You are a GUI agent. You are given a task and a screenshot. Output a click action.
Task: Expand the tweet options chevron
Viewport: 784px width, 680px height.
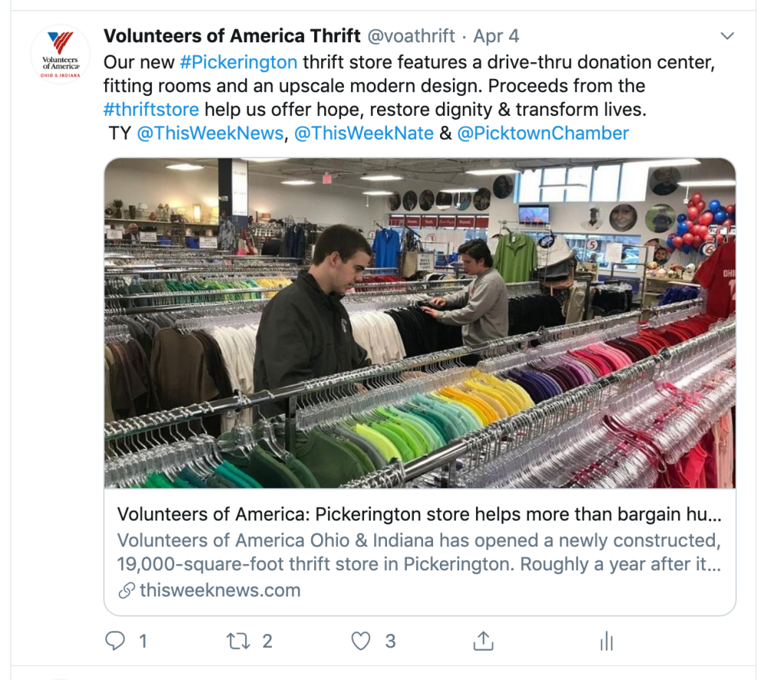[727, 36]
